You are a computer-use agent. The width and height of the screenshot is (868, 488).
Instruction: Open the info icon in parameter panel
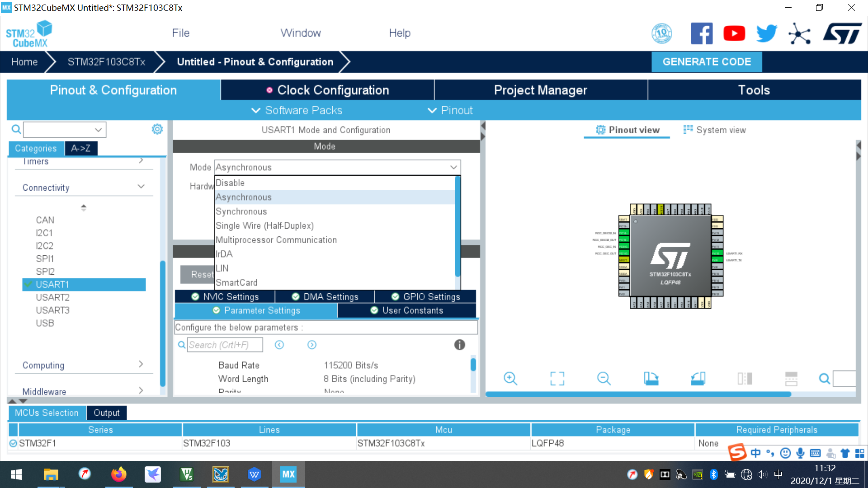tap(459, 345)
